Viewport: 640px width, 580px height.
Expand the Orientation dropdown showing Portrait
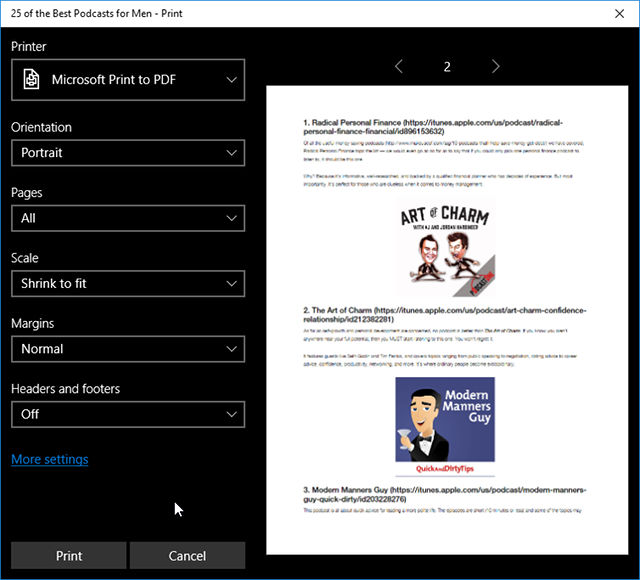pos(128,153)
